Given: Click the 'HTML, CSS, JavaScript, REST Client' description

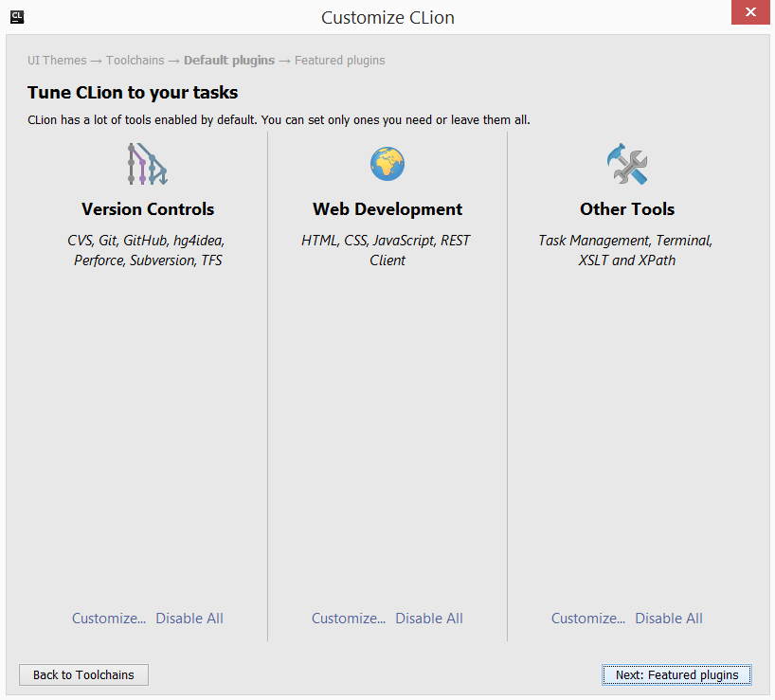Looking at the screenshot, I should 386,250.
